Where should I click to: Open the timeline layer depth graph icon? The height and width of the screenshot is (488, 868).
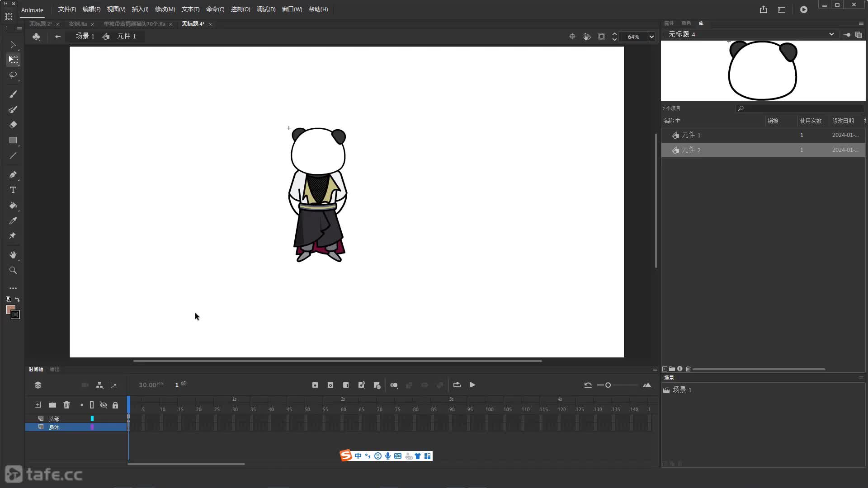pyautogui.click(x=114, y=385)
